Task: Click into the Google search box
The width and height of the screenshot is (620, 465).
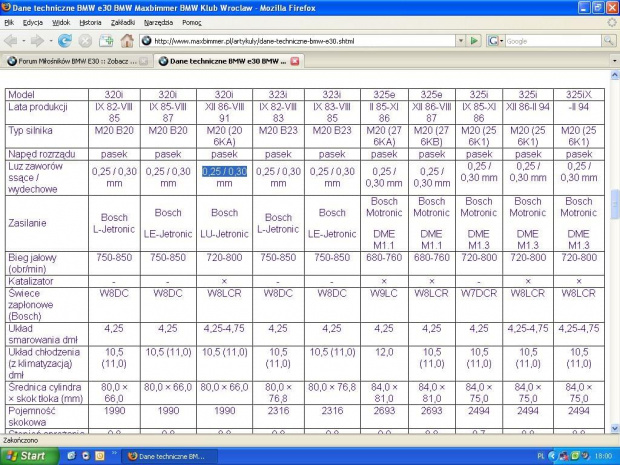Action: 553,41
